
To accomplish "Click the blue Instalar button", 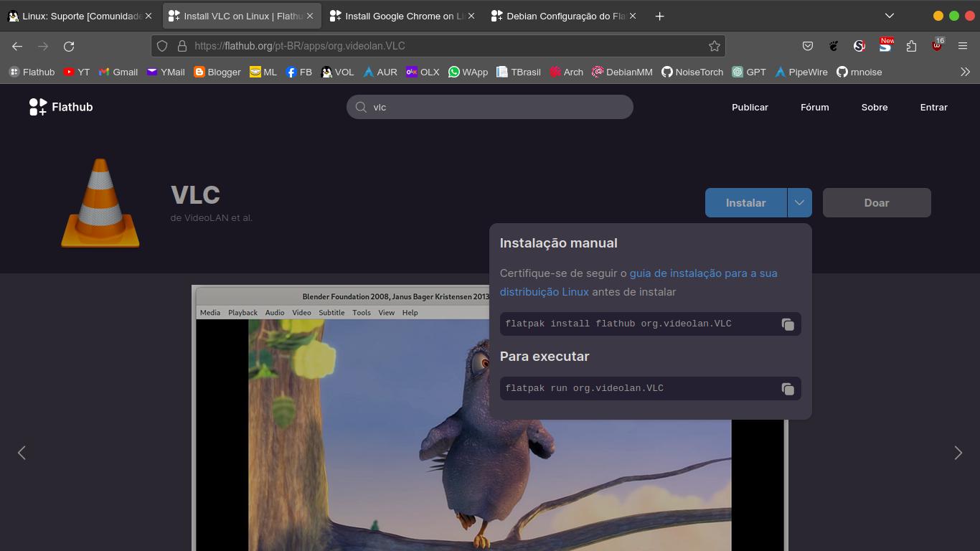I will pyautogui.click(x=745, y=202).
